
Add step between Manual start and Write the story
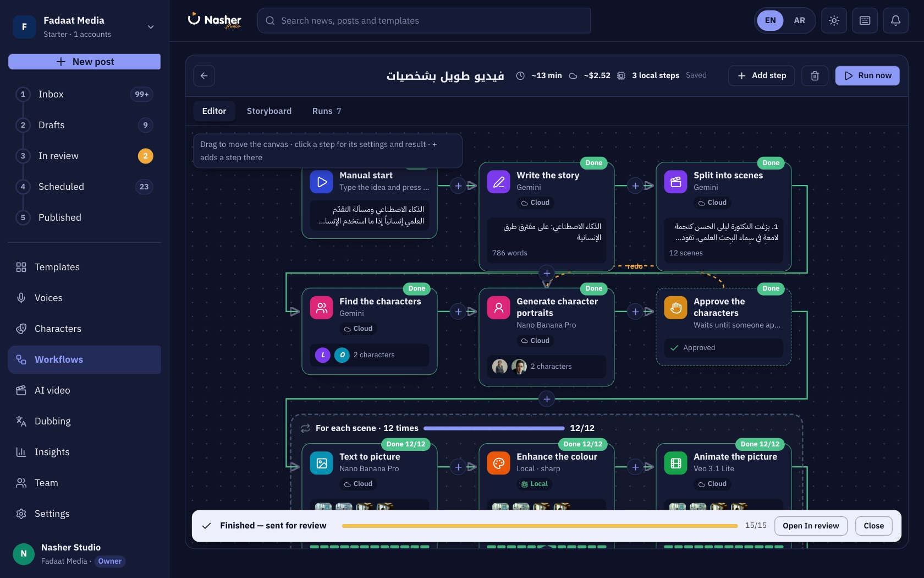(458, 186)
